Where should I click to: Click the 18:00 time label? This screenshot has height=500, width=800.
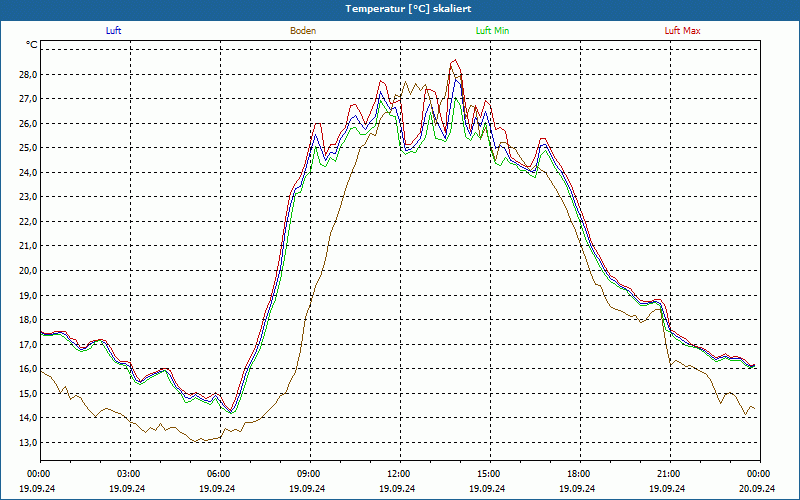coord(579,474)
